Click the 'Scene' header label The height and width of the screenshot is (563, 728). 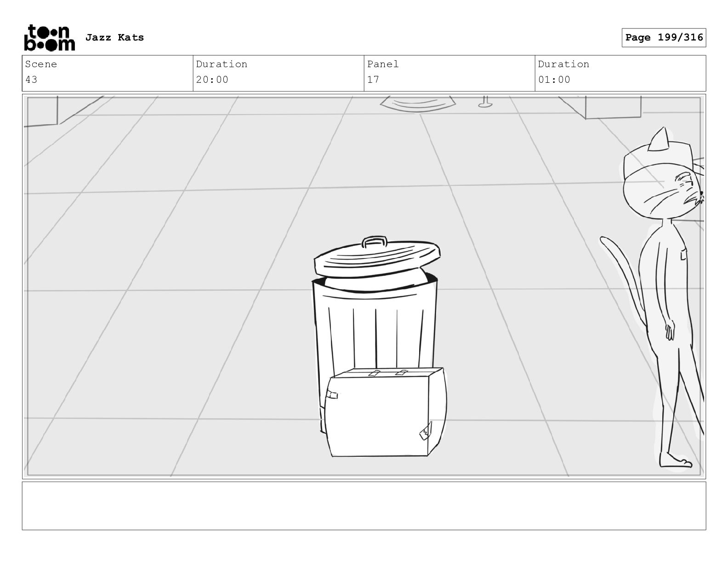(41, 64)
